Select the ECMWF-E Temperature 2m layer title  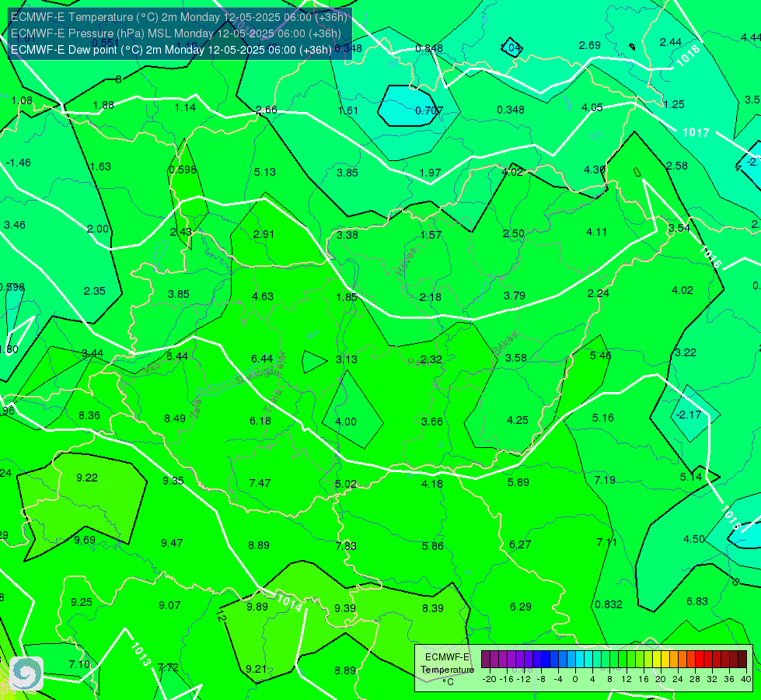[179, 17]
